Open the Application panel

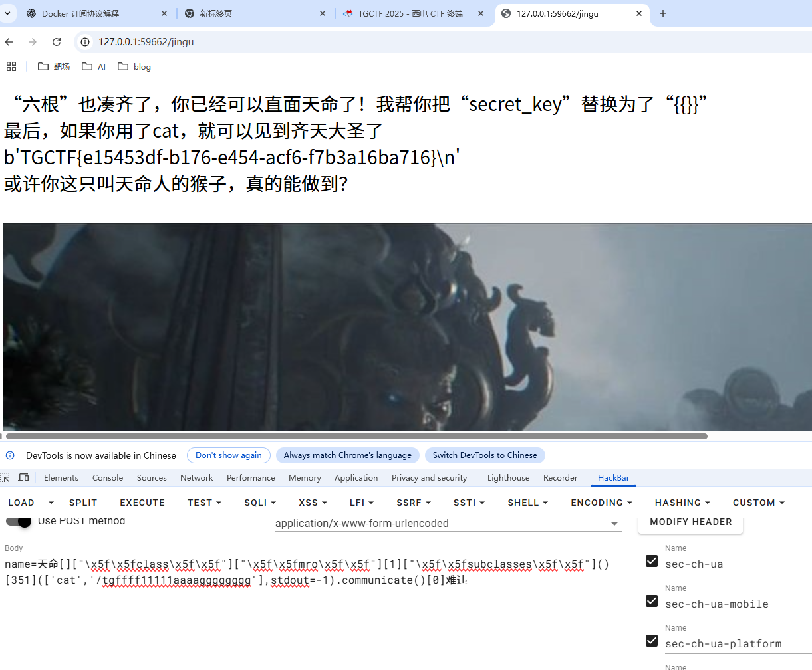(x=356, y=477)
